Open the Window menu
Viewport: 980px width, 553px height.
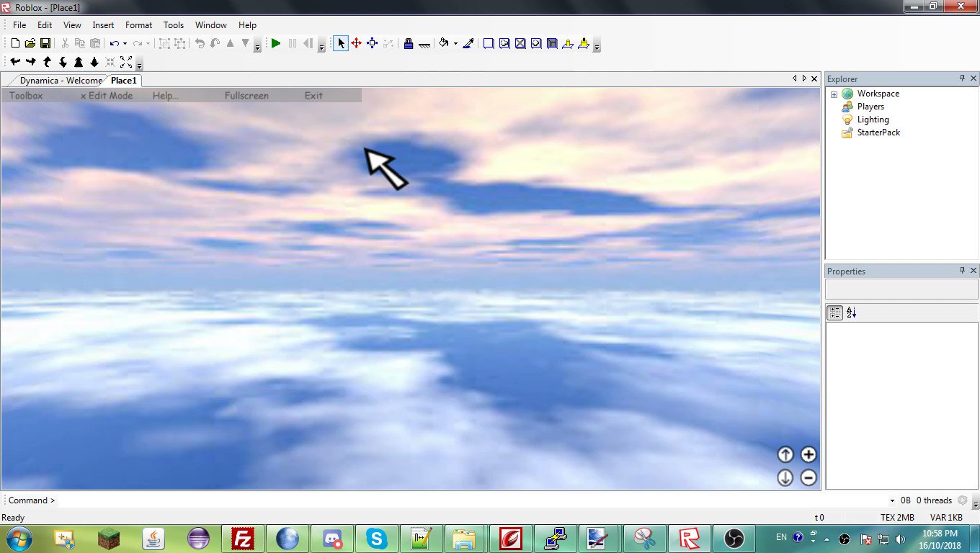(x=211, y=24)
